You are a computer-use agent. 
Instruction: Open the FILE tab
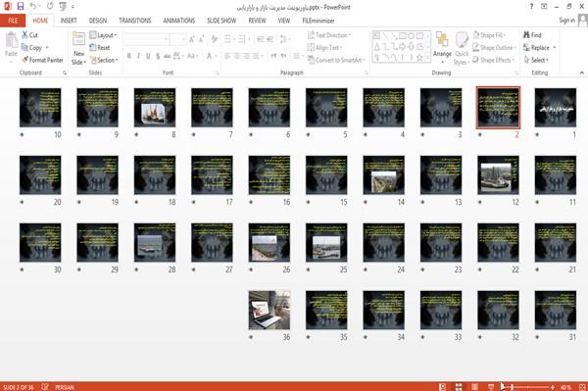pyautogui.click(x=13, y=21)
